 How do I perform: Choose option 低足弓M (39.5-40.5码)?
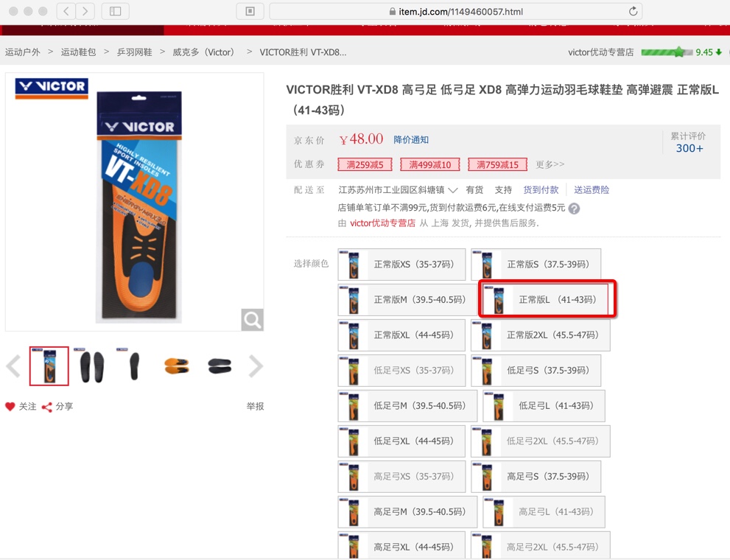(407, 406)
